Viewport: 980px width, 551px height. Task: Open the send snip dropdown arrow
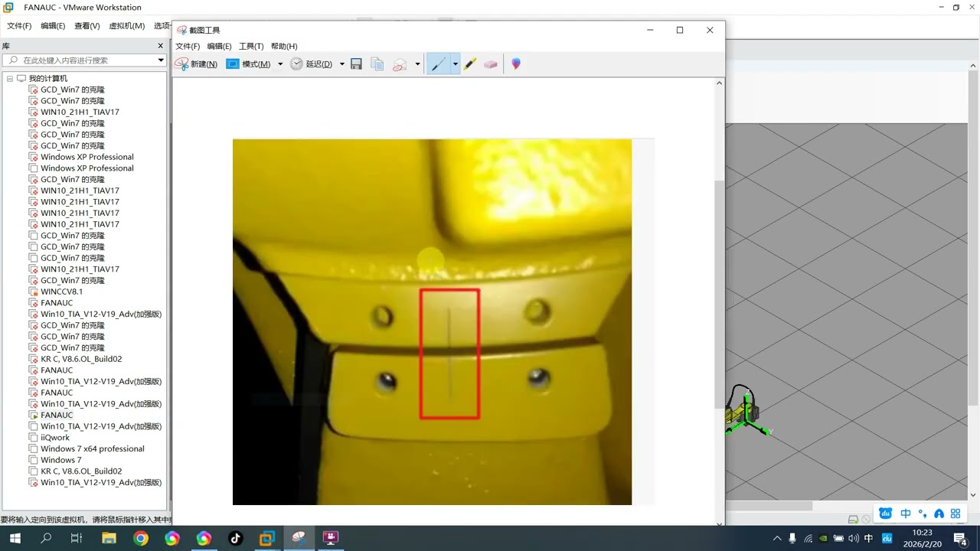417,64
